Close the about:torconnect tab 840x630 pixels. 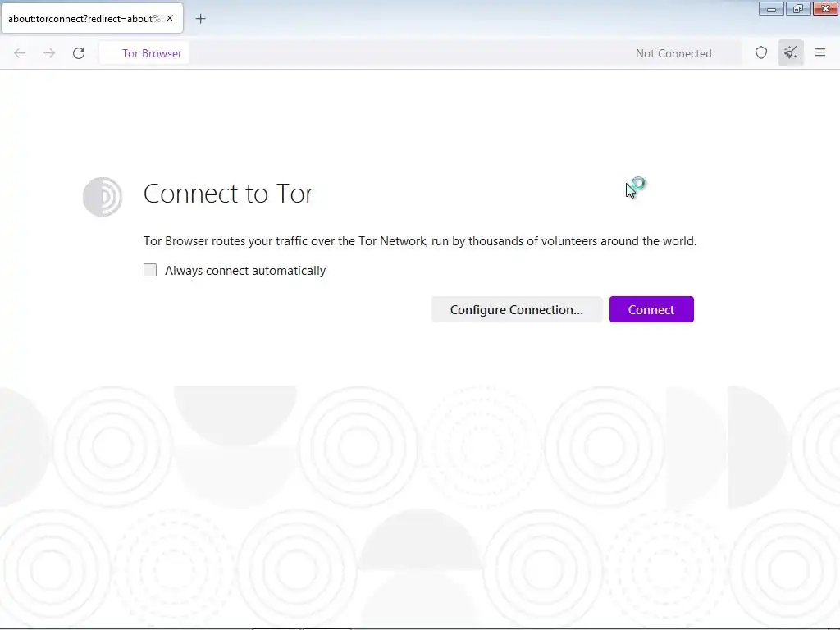coord(170,18)
